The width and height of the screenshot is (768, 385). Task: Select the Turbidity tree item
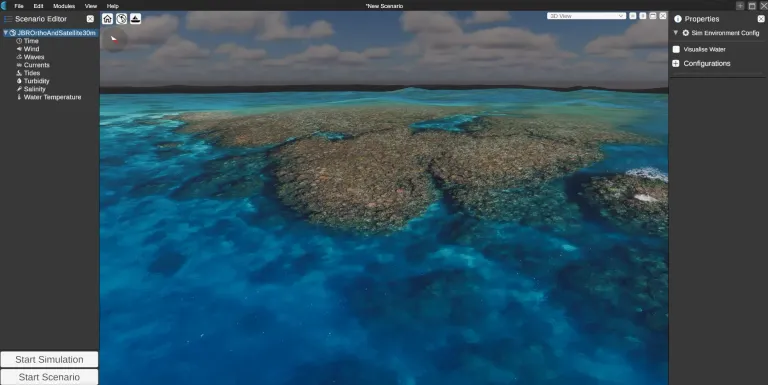[37, 81]
